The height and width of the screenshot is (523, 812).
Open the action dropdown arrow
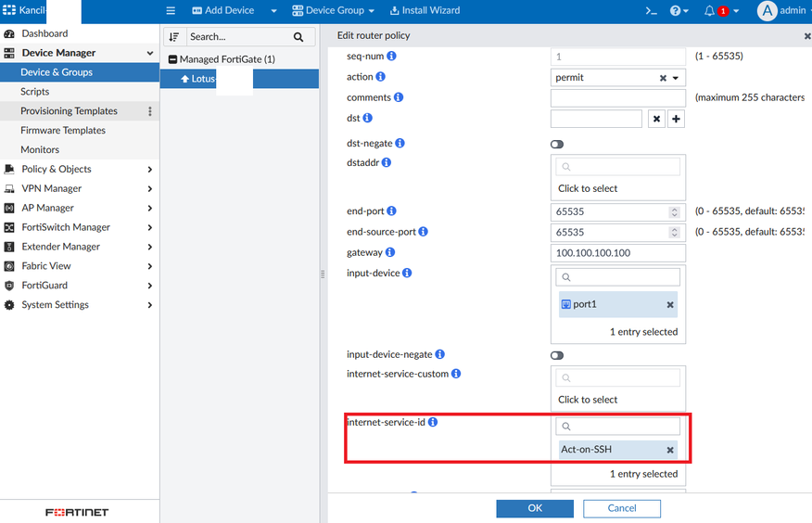coord(676,78)
